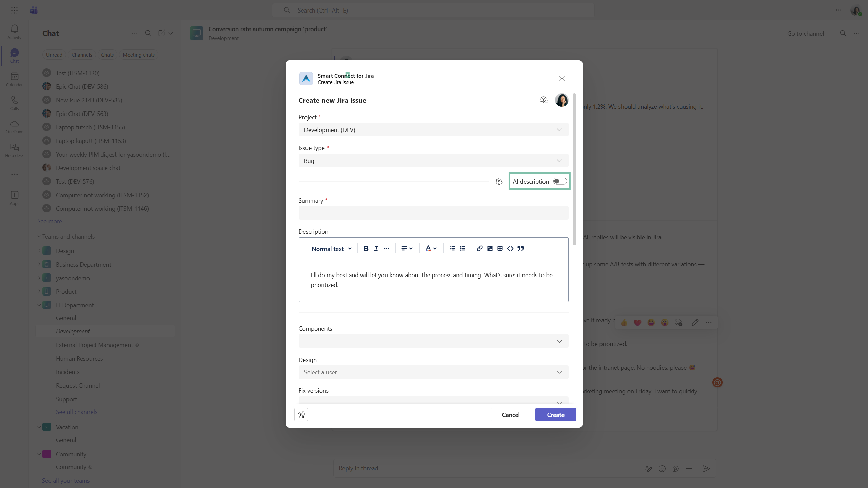Select the Meeting chats filter tab

138,55
